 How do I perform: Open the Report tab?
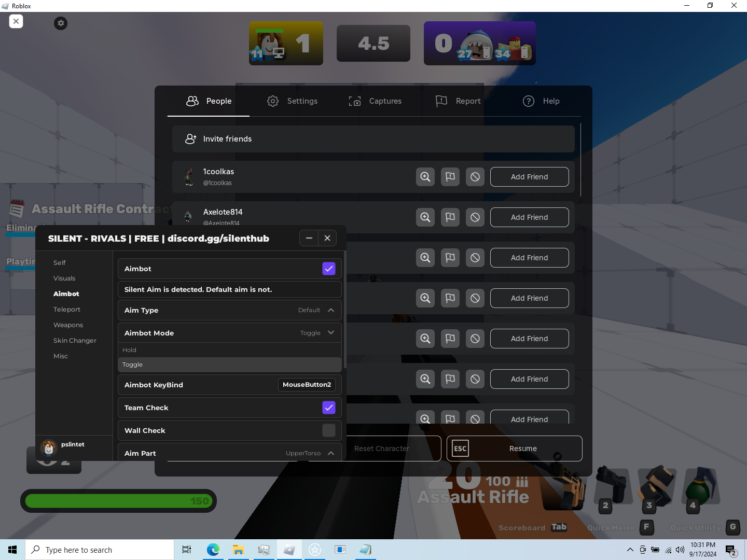click(458, 101)
